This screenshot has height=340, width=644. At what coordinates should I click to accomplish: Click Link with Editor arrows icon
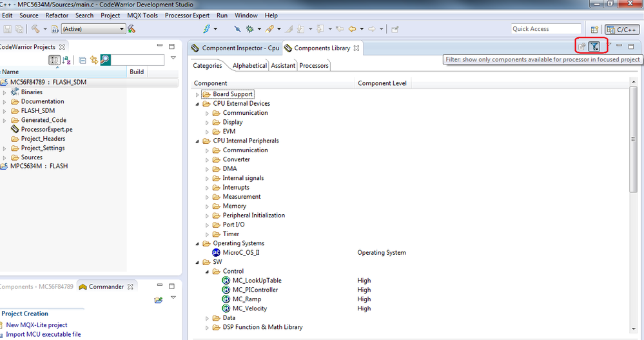pyautogui.click(x=94, y=61)
